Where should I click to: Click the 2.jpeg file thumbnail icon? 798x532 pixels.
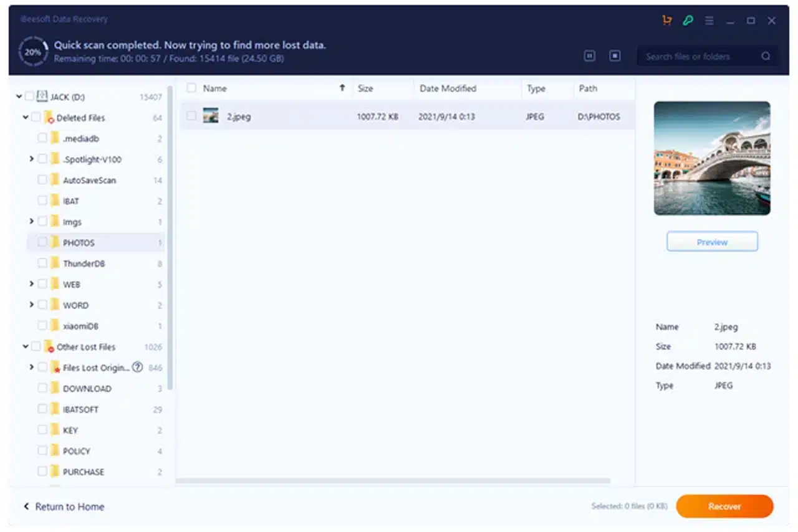[x=211, y=116]
